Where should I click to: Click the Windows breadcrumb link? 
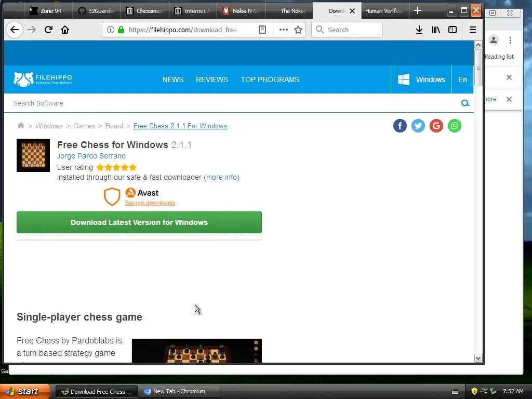coord(49,126)
